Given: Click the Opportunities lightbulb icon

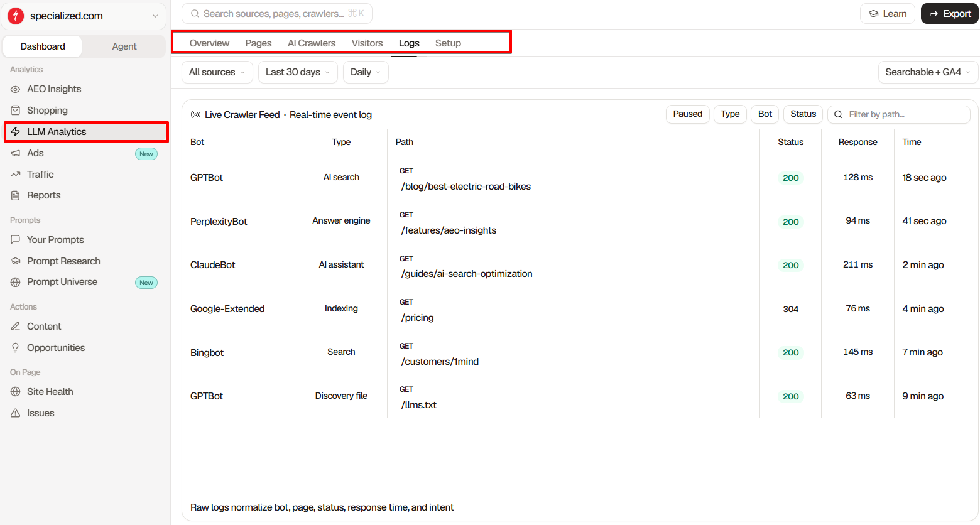Looking at the screenshot, I should pos(16,348).
